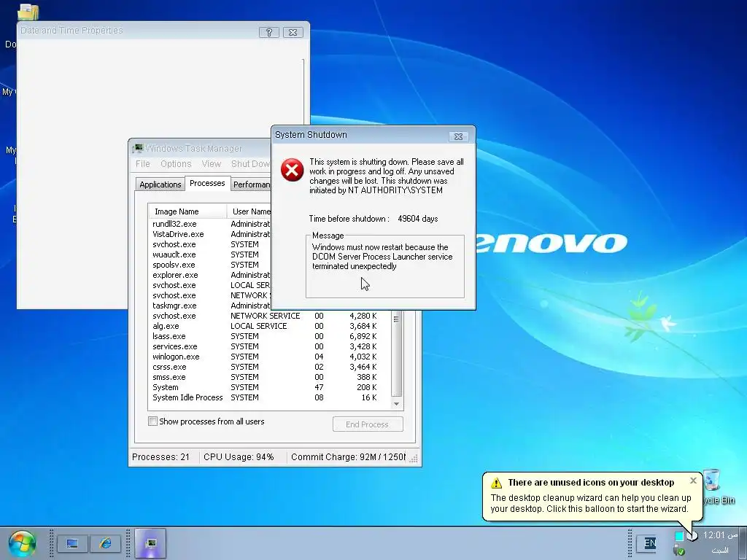Click the warning icon in the balloon tip
Viewport: 747px width, 560px height.
click(x=496, y=483)
